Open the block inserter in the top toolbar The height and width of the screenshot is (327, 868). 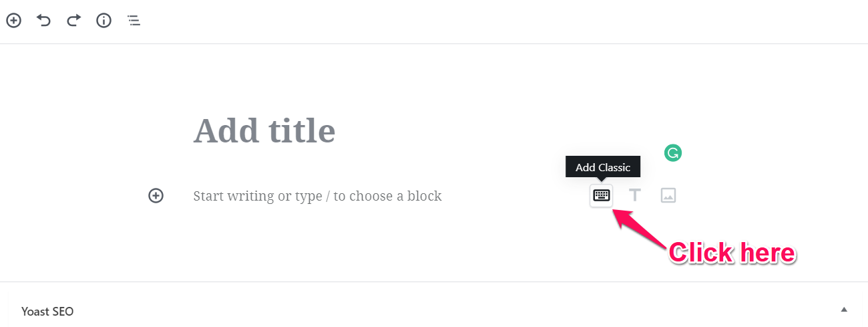13,21
